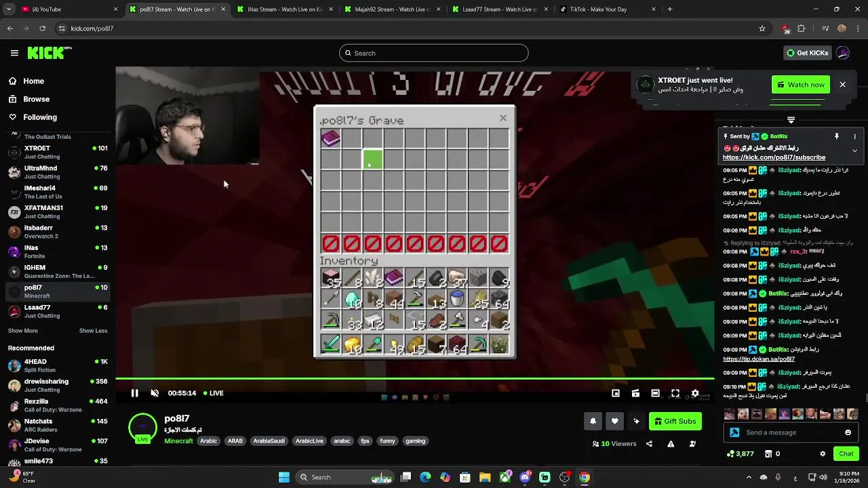Open the kick.com/po8l7/subscribe link
The image size is (868, 488).
(774, 157)
